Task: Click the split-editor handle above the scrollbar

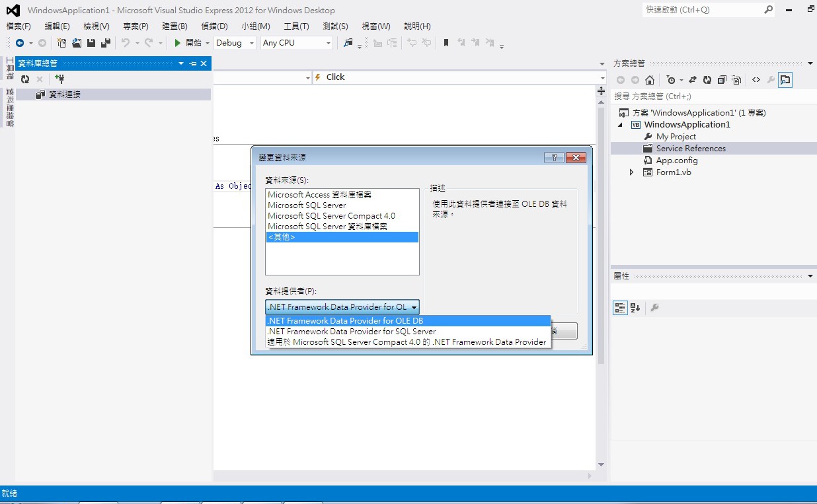Action: tap(601, 91)
